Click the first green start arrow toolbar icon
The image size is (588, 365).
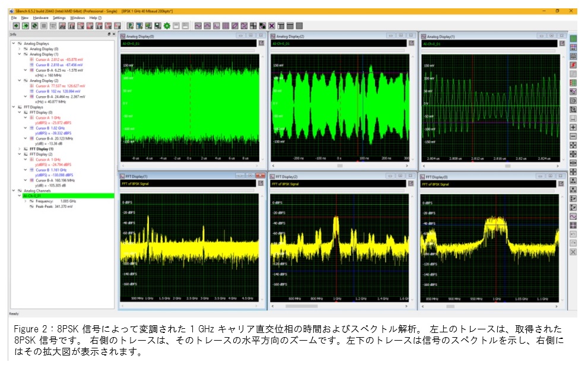16,26
